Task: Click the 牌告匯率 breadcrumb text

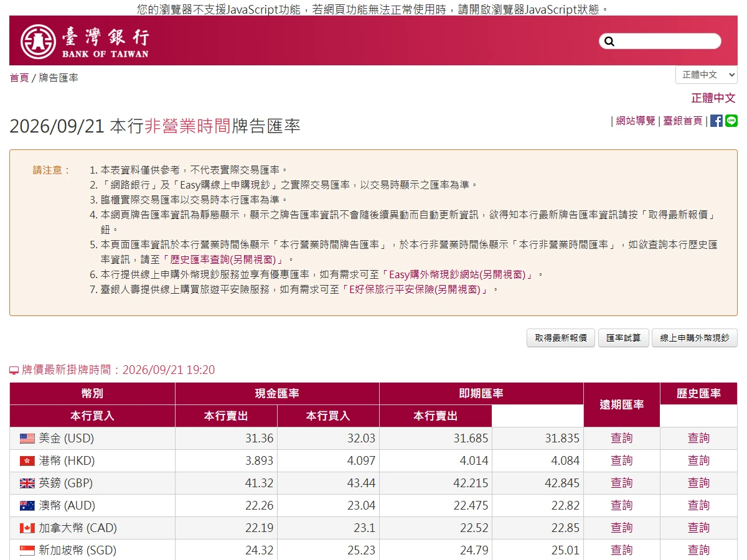Action: click(x=59, y=78)
